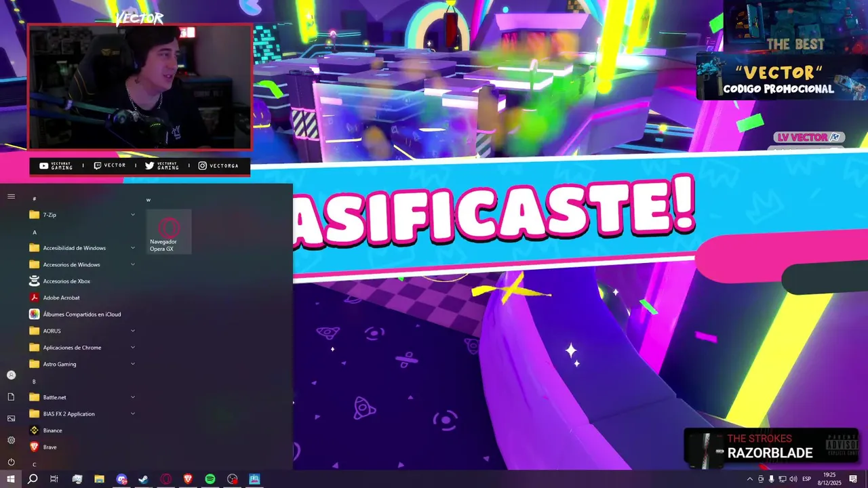The height and width of the screenshot is (488, 868).
Task: Open Fall Guys from the taskbar
Action: 254,479
